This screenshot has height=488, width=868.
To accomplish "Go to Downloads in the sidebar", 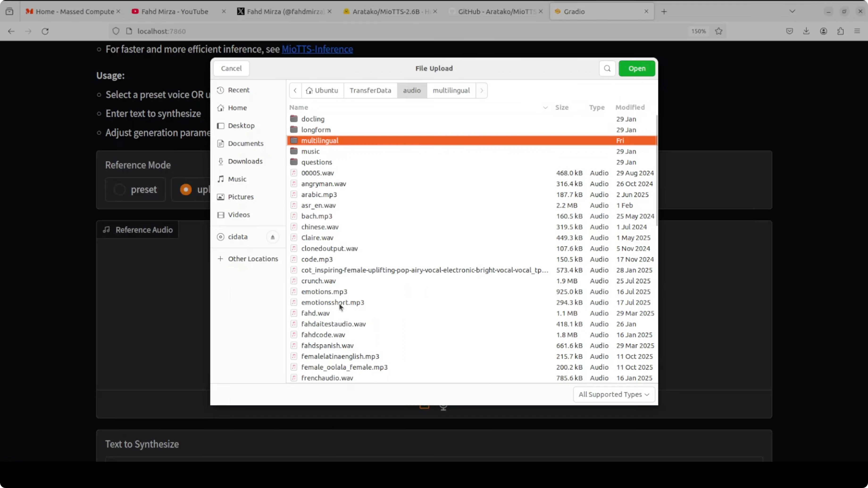I will click(245, 161).
